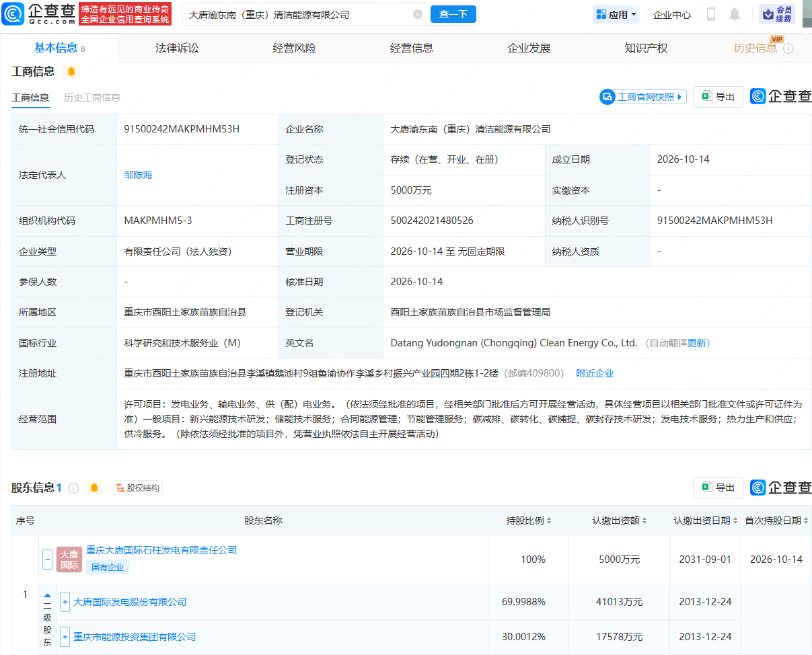Switch to 经营信息 tab

coord(412,48)
